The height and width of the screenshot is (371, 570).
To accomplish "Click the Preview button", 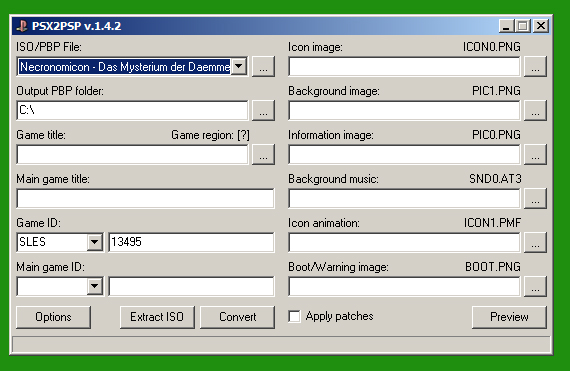I will [x=509, y=317].
